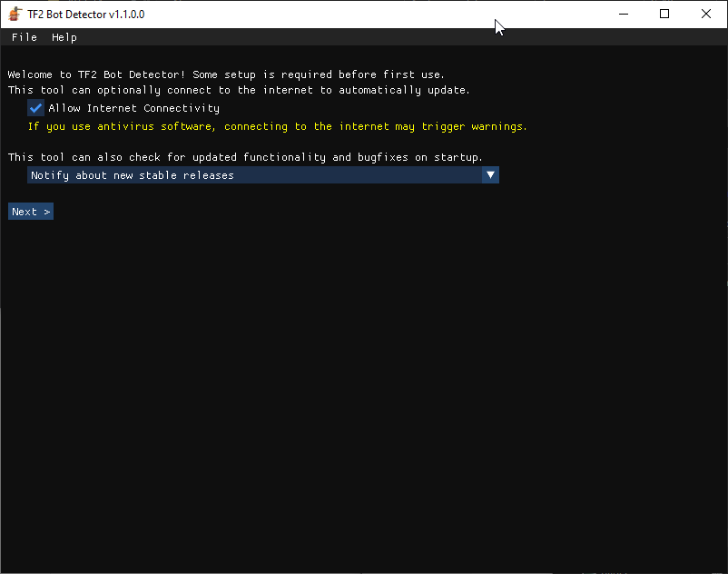This screenshot has width=728, height=574.
Task: Minimize the TF2 Bot Detector window
Action: click(623, 15)
